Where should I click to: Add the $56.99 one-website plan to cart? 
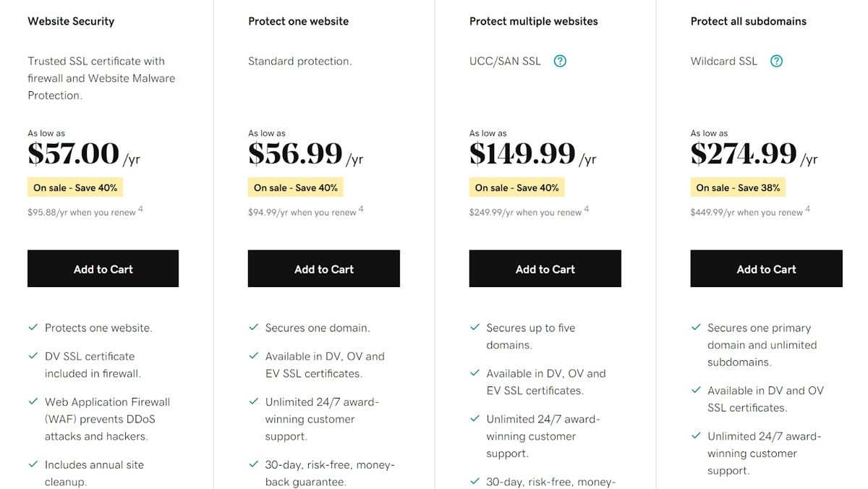[x=324, y=268]
